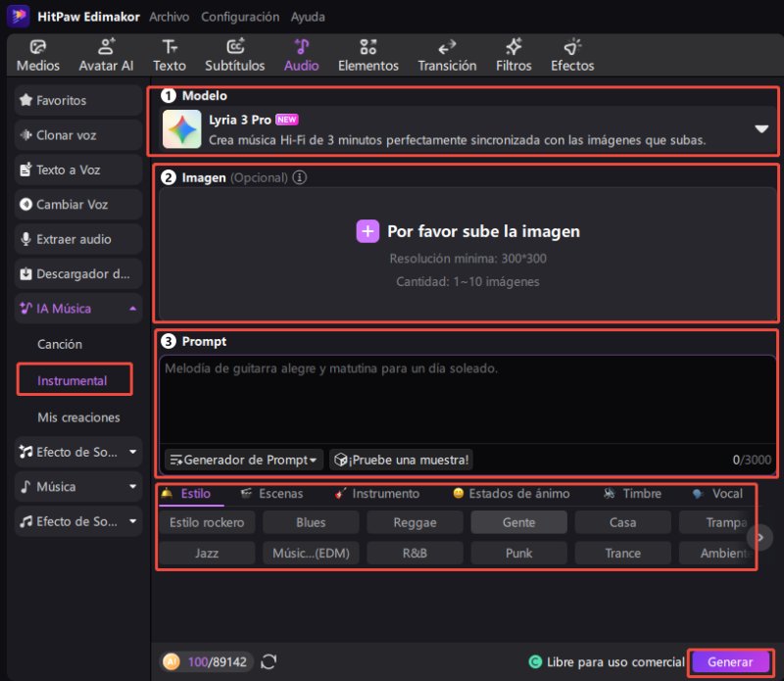Image resolution: width=784 pixels, height=681 pixels.
Task: Click the 100/89142 credits value
Action: [217, 662]
